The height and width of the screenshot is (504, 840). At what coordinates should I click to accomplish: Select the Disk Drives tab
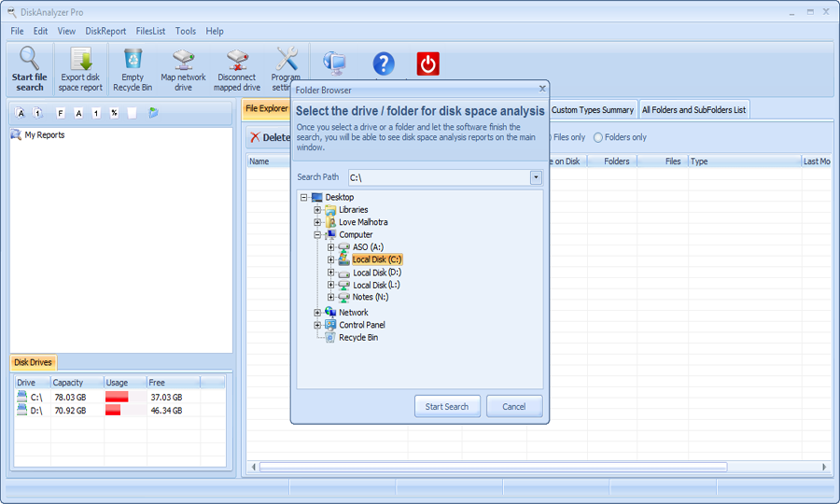[x=34, y=363]
